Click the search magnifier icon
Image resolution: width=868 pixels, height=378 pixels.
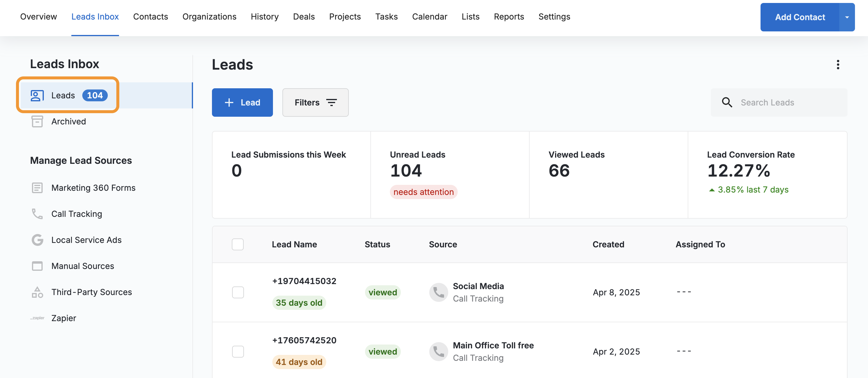tap(727, 102)
